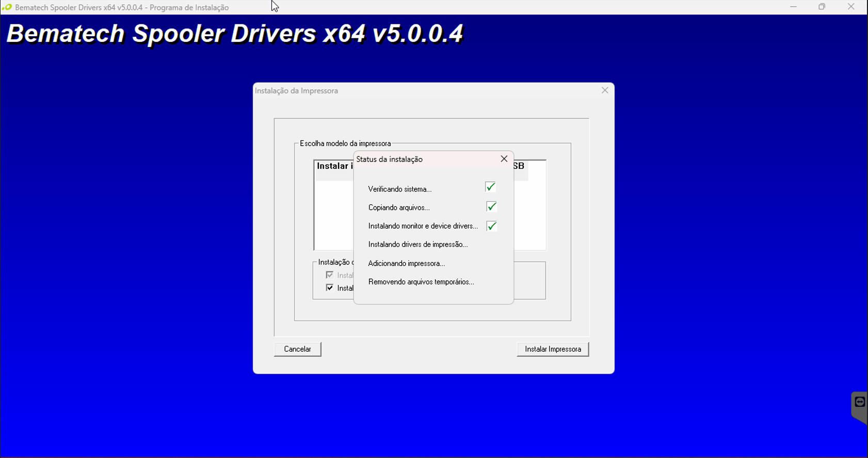
Task: Minimize the Bematech installer window
Action: [793, 7]
